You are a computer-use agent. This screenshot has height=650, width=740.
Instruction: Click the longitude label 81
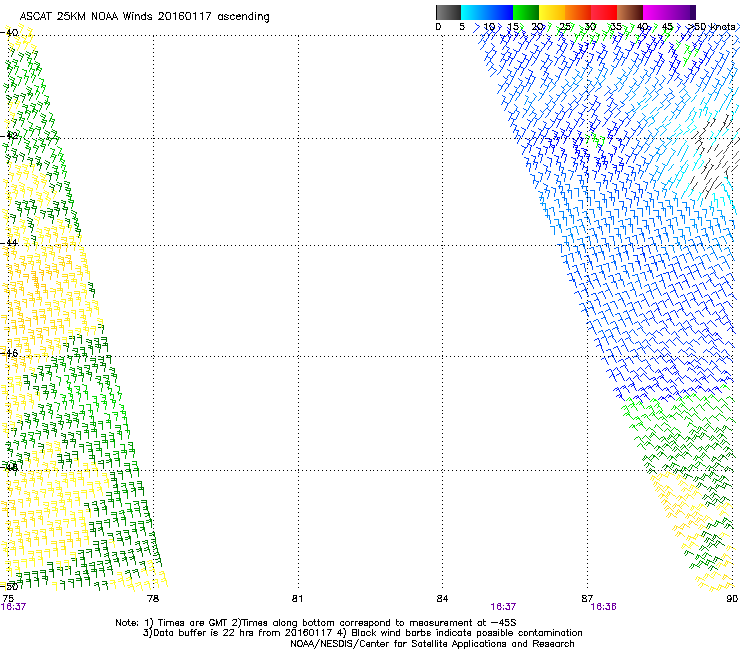tap(297, 599)
